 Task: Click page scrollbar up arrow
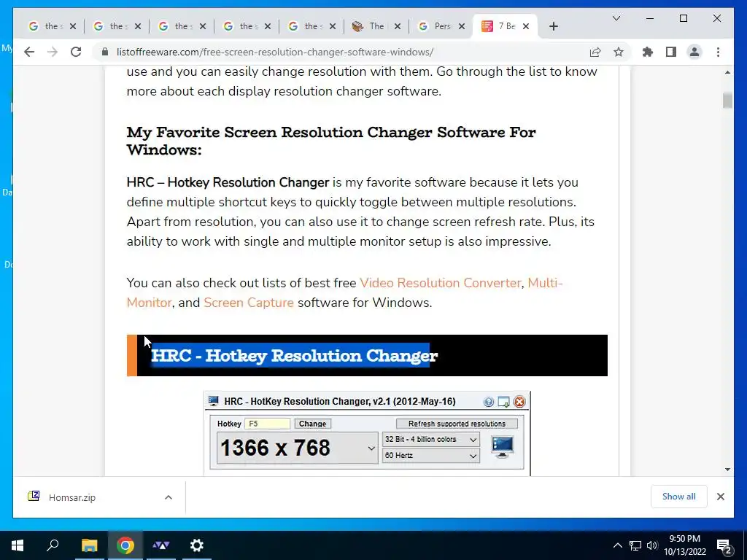pyautogui.click(x=727, y=72)
